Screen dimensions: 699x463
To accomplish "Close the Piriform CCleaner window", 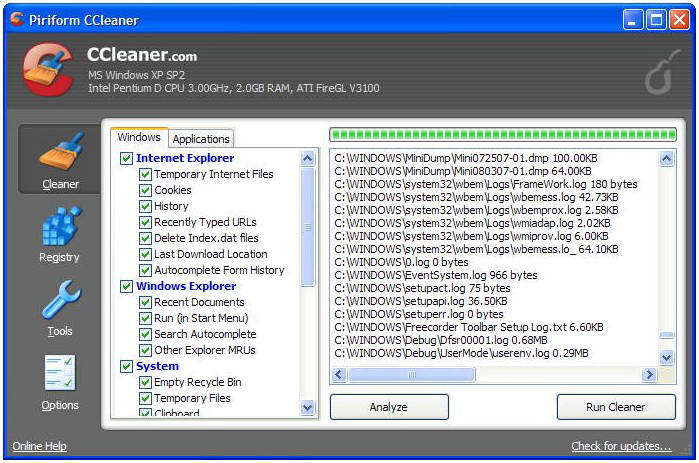I will tap(680, 20).
